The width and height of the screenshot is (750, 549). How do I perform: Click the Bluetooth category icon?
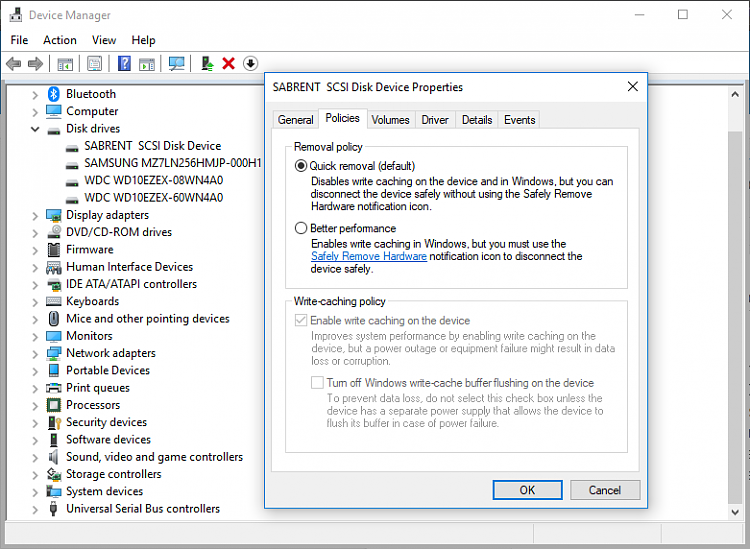tap(54, 94)
